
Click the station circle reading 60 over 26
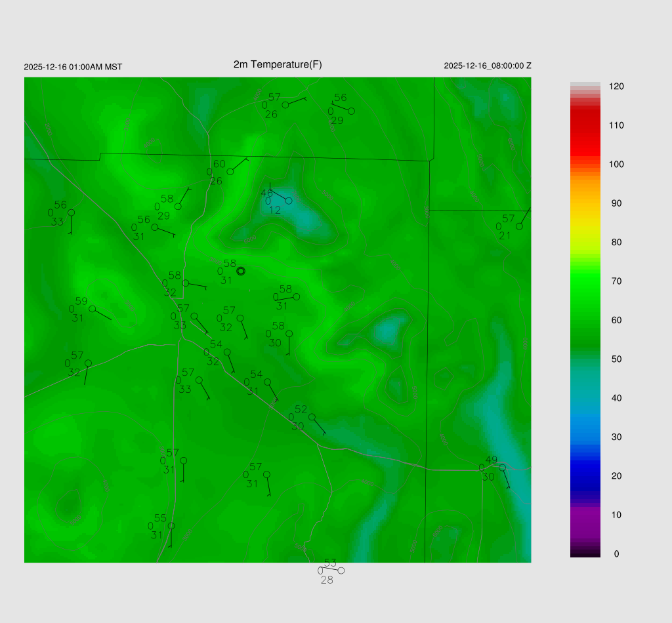tap(230, 172)
